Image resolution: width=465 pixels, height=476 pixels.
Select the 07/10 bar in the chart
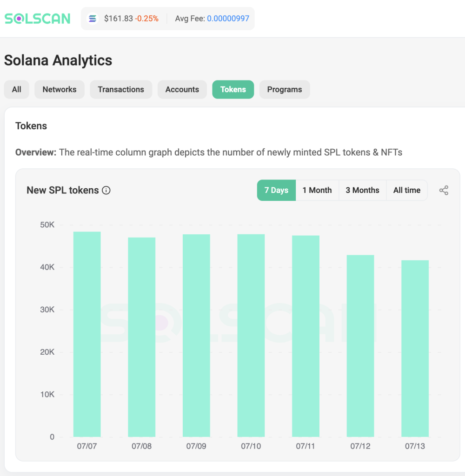pos(251,335)
